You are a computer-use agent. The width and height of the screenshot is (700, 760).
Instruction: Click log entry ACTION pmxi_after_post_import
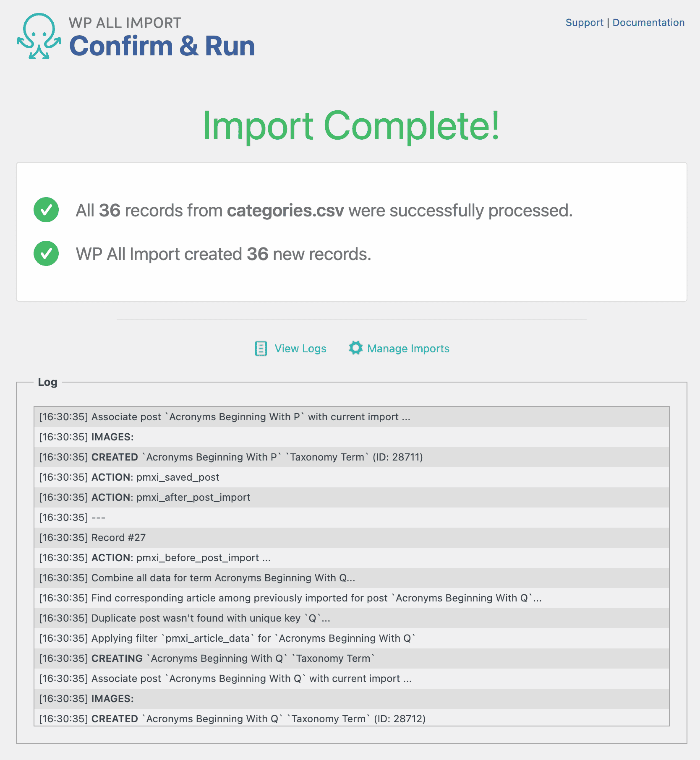coord(170,497)
